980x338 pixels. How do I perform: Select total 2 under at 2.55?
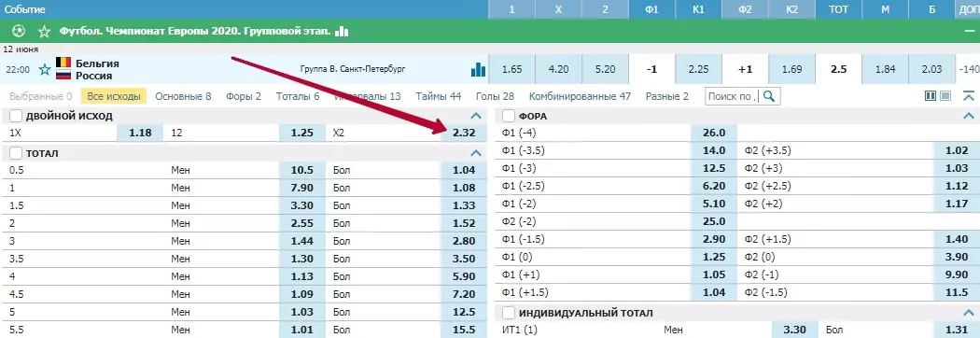coord(301,223)
